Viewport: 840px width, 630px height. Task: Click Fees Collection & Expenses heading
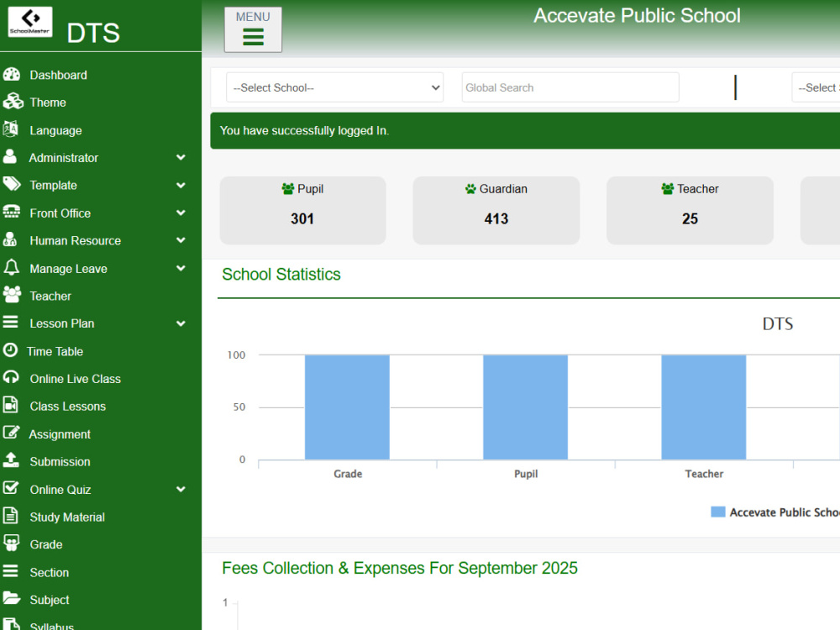click(400, 568)
